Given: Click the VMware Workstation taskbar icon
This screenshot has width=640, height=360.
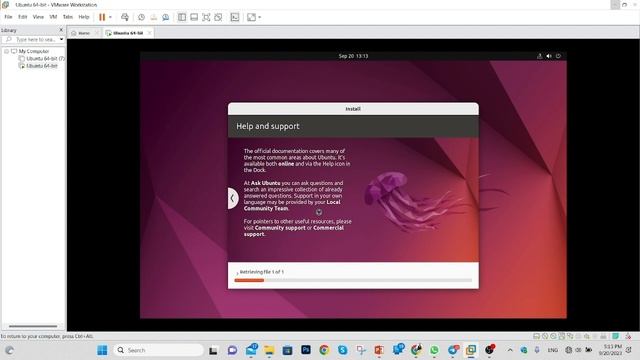Looking at the screenshot, I should [471, 350].
